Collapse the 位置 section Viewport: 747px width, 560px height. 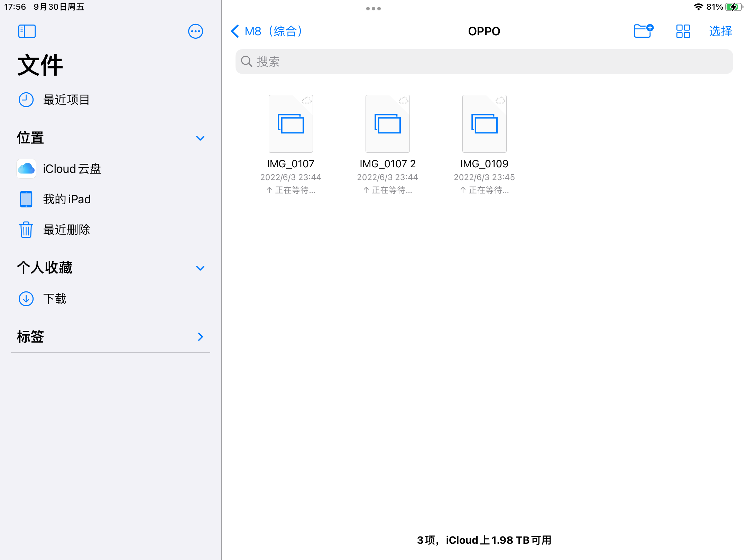click(200, 138)
